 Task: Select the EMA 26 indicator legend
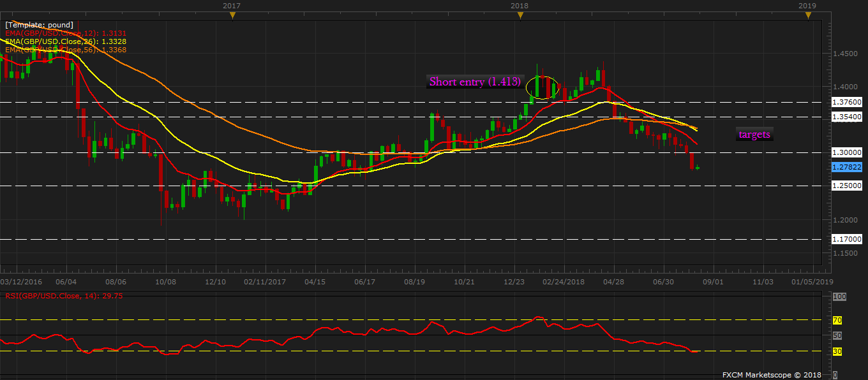click(x=66, y=41)
